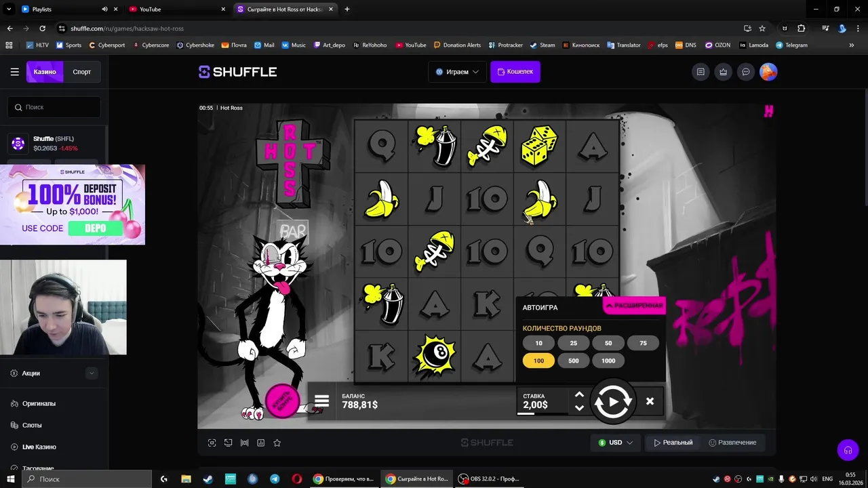
Task: Open Chrome extensions puzzle icon
Action: click(801, 28)
